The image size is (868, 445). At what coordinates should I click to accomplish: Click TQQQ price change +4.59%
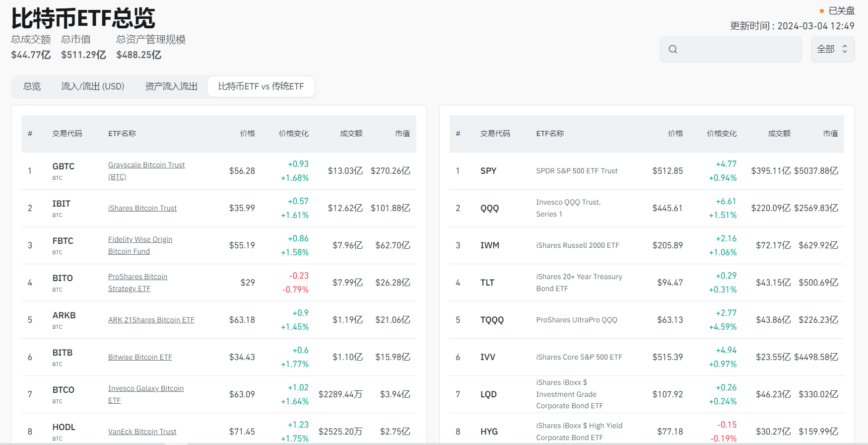(723, 327)
